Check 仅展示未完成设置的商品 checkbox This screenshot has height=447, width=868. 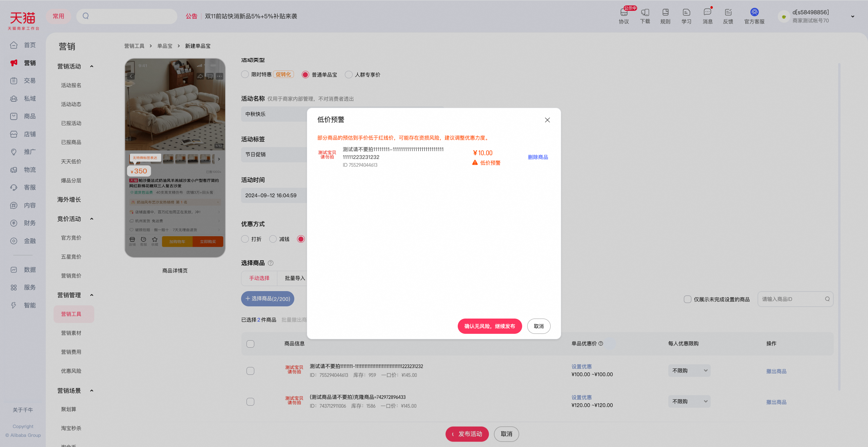click(x=687, y=299)
